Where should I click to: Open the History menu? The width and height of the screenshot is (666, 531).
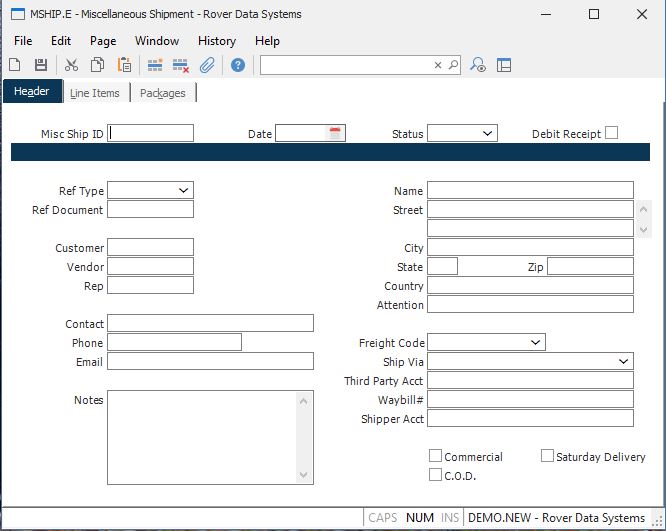coord(216,41)
